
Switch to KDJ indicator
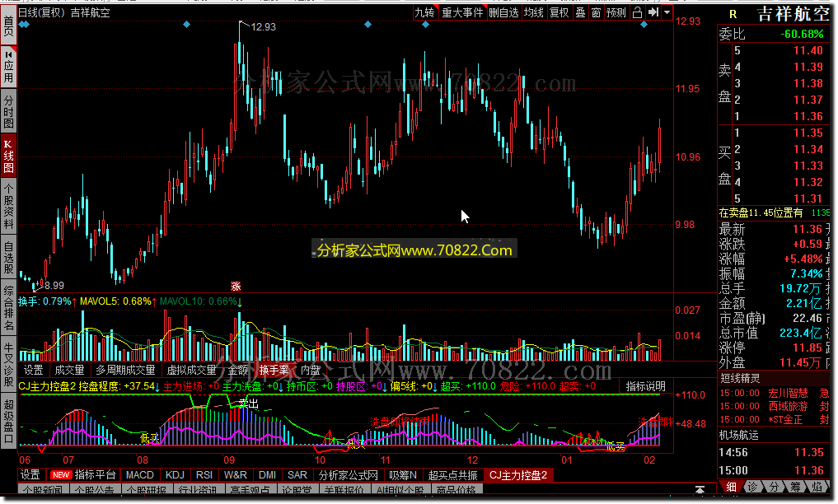[175, 474]
